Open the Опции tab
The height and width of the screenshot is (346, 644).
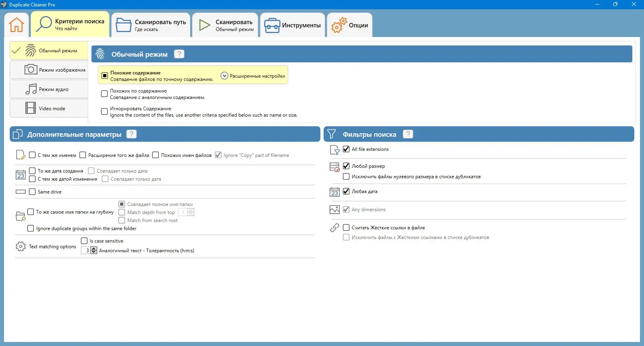pos(350,25)
